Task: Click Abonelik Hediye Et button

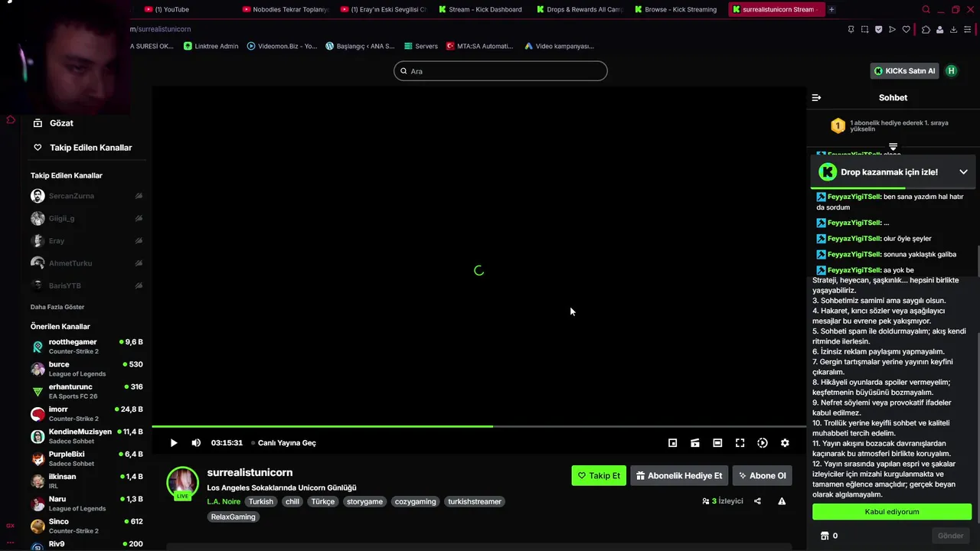Action: click(x=679, y=475)
